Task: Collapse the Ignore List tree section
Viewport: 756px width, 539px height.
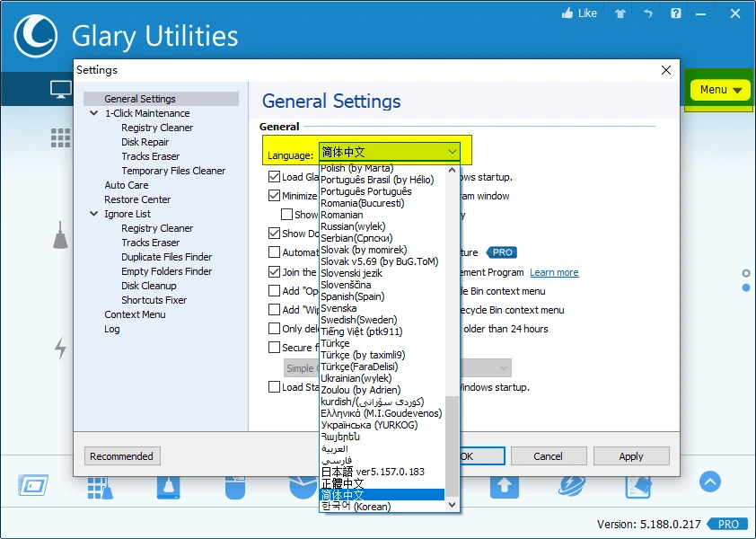Action: 94,214
